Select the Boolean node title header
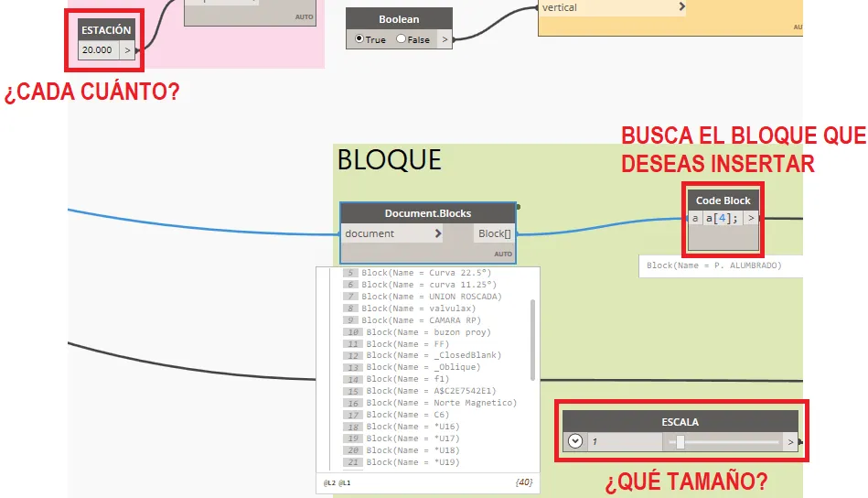Image resolution: width=868 pixels, height=498 pixels. coord(399,19)
